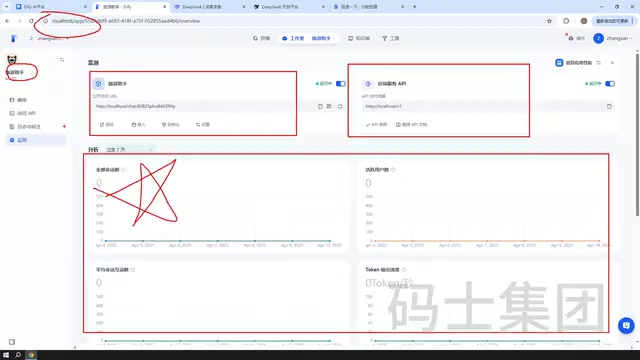640x360 pixels.
Task: Open 访问 API in the sidebar
Action: (x=35, y=113)
